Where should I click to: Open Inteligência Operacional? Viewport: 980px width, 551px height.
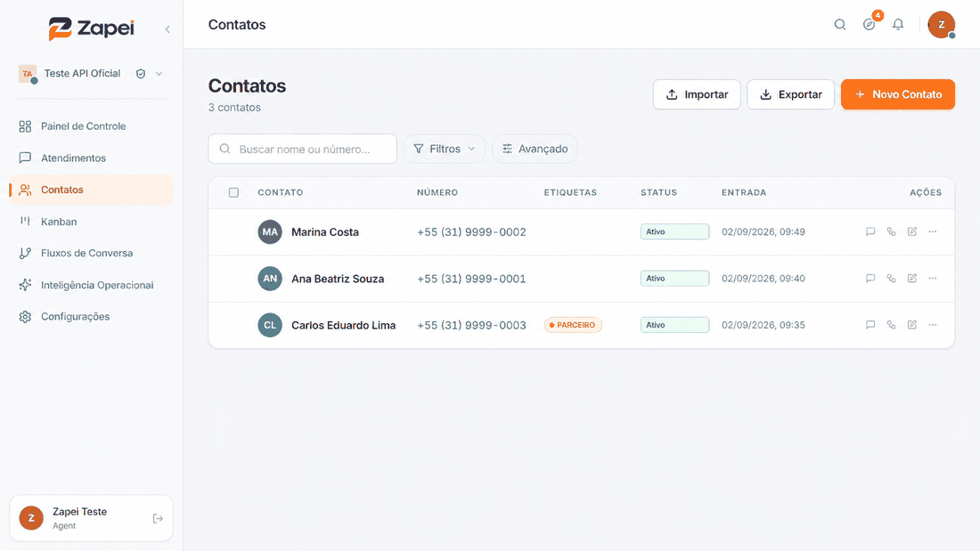coord(91,285)
